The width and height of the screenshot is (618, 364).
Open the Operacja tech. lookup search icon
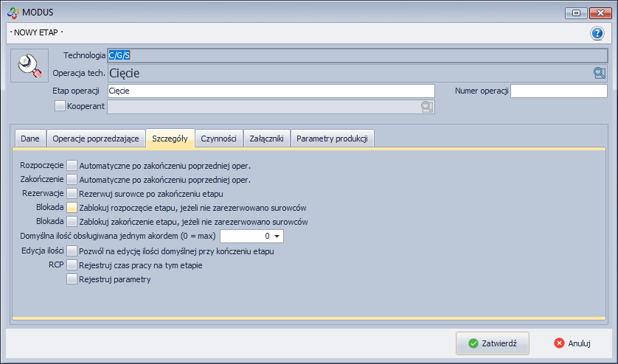599,73
